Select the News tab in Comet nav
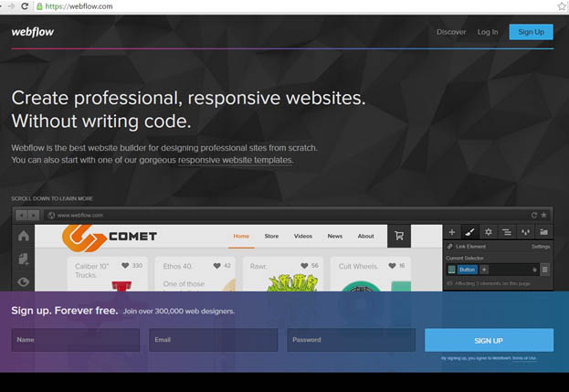This screenshot has height=392, width=569. coord(335,236)
